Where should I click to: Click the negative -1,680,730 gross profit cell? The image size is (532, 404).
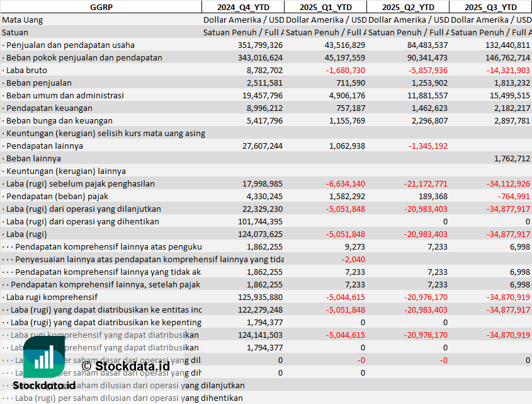pyautogui.click(x=345, y=70)
